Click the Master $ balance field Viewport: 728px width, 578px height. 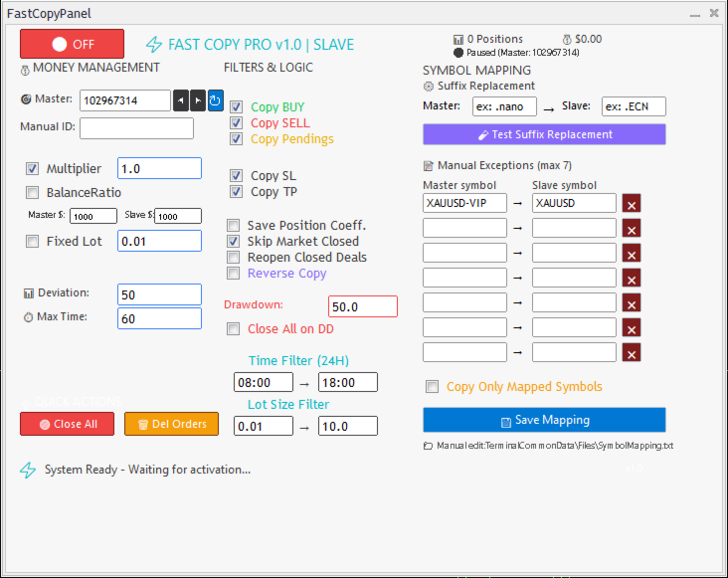(x=93, y=216)
